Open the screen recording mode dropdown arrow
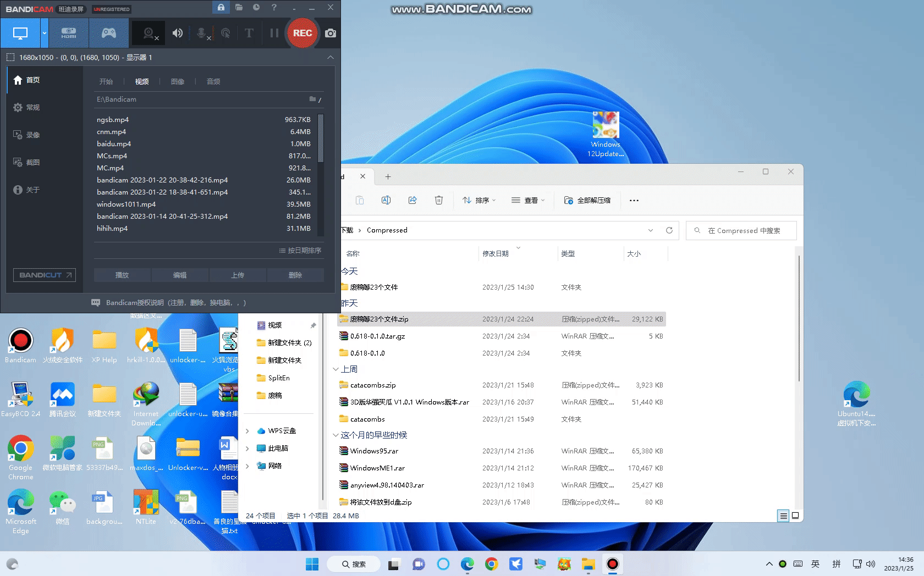This screenshot has height=576, width=924. (x=45, y=33)
